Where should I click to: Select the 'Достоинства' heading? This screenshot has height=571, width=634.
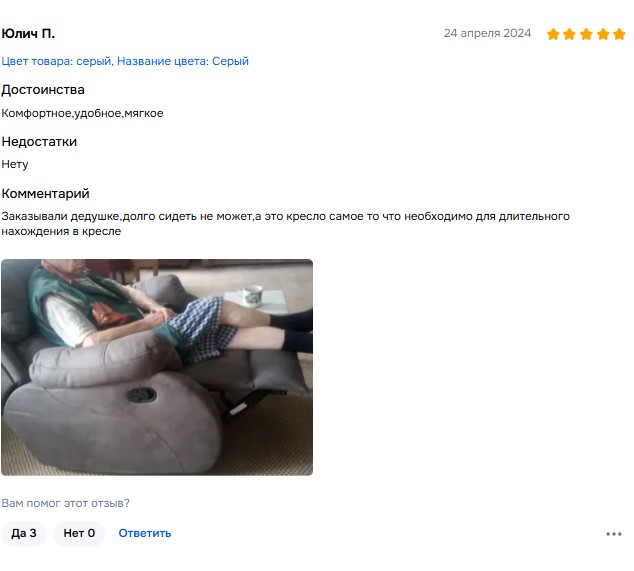pyautogui.click(x=43, y=90)
